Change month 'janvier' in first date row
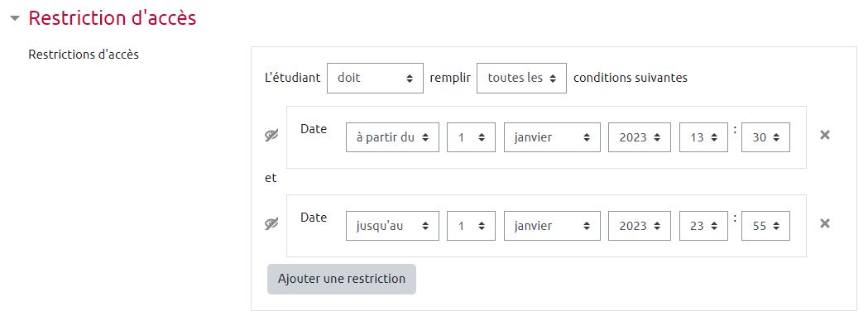Image resolution: width=868 pixels, height=316 pixels. (552, 137)
